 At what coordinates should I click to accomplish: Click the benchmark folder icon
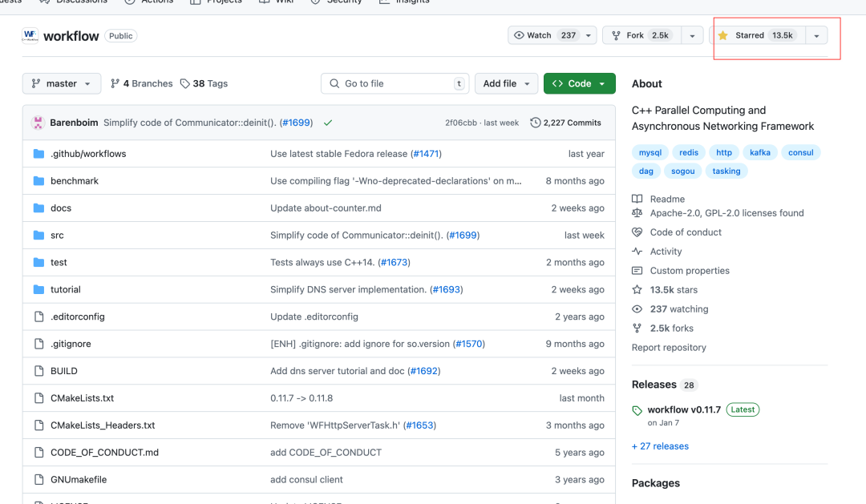click(38, 180)
